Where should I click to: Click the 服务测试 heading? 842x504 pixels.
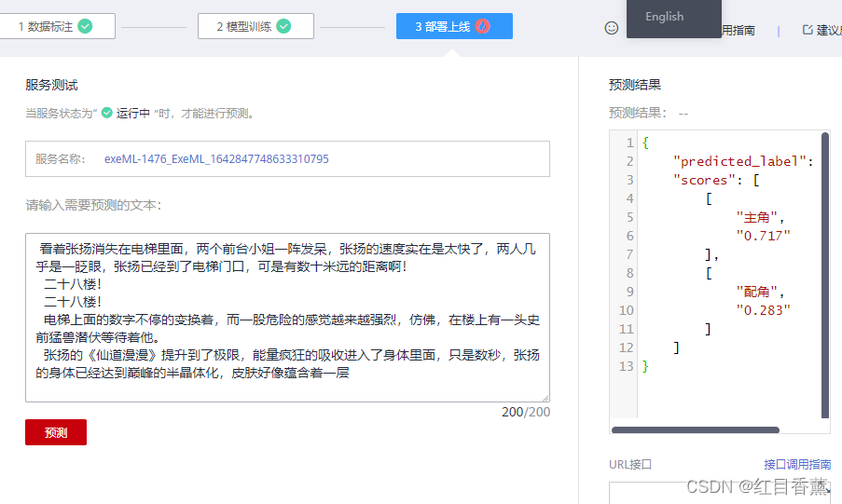(x=51, y=85)
